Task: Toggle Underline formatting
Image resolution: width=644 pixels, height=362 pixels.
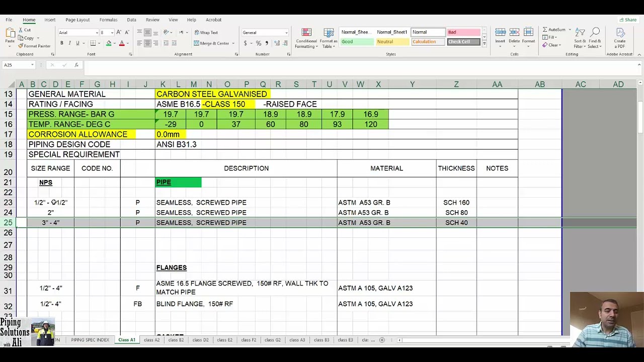Action: 77,43
